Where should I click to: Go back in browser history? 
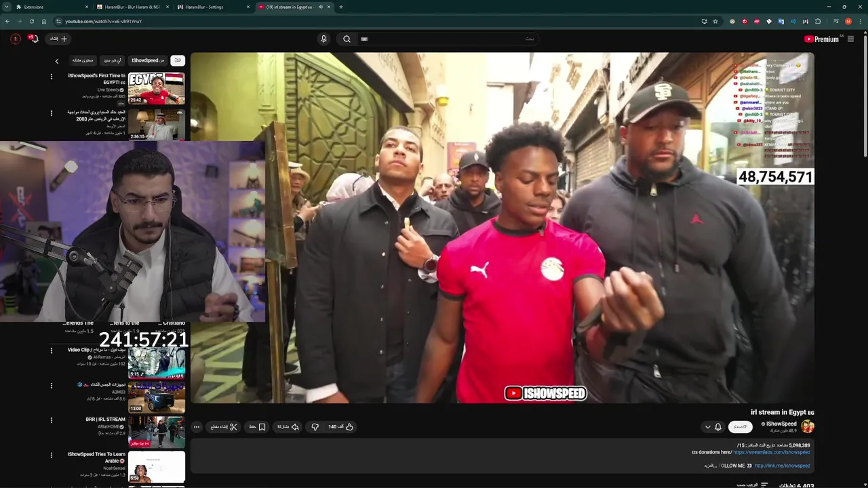pyautogui.click(x=7, y=21)
